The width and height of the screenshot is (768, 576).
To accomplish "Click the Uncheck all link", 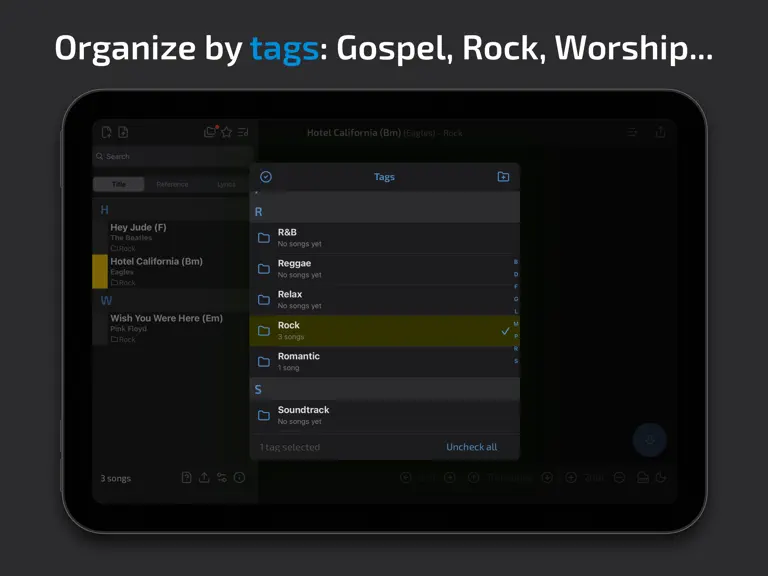I will tap(471, 447).
